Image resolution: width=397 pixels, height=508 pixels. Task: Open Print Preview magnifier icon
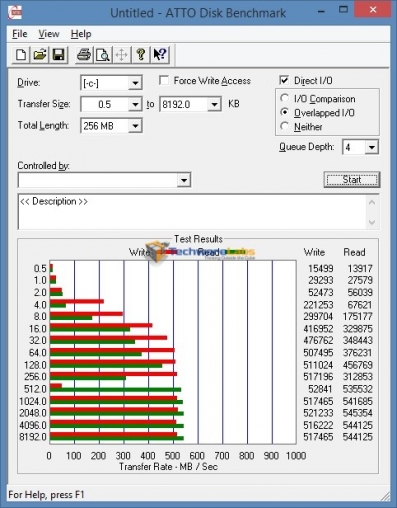click(103, 55)
